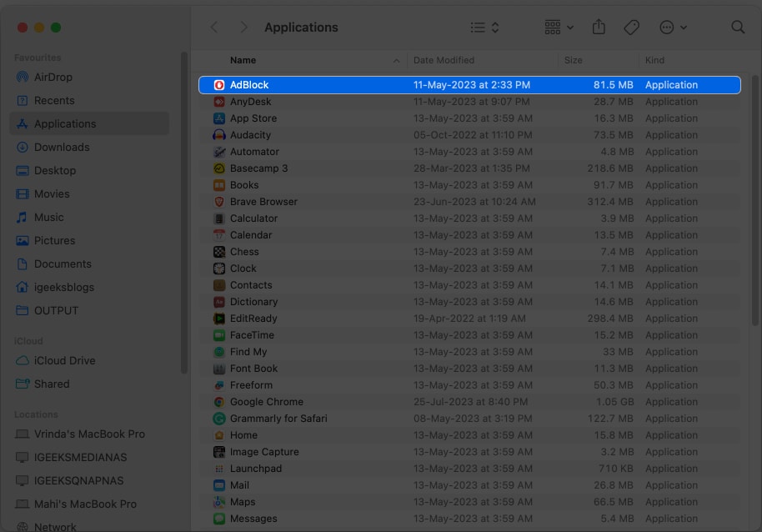Select the Font Book icon
Viewport: 762px width, 532px height.
click(219, 369)
